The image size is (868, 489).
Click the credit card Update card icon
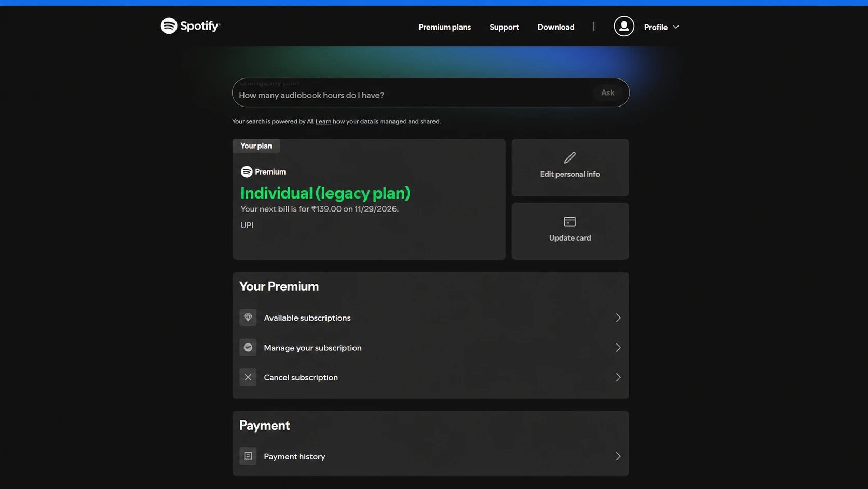click(x=570, y=221)
